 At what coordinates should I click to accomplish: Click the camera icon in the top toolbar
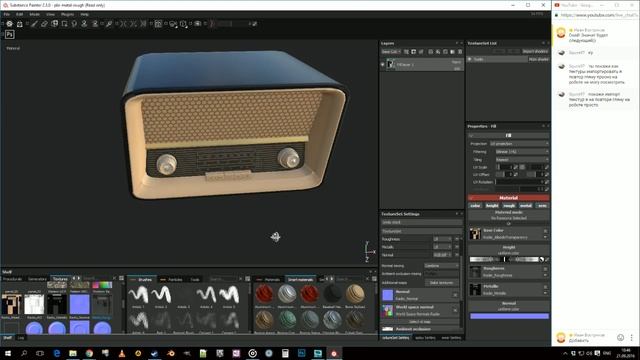coord(198,24)
